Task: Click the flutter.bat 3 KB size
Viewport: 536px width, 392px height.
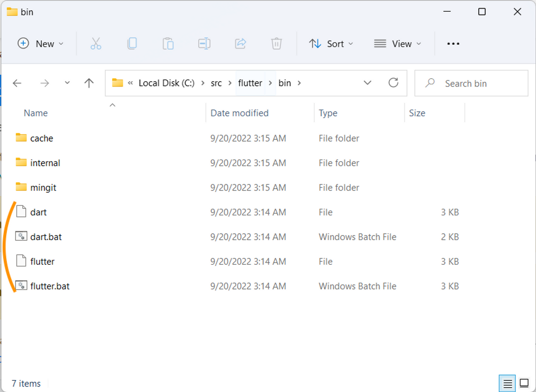Action: tap(450, 286)
